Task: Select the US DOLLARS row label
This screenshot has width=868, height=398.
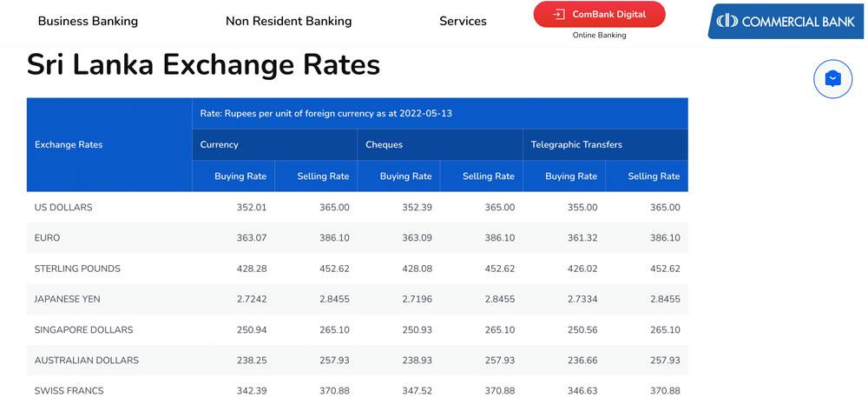Action: click(x=63, y=208)
